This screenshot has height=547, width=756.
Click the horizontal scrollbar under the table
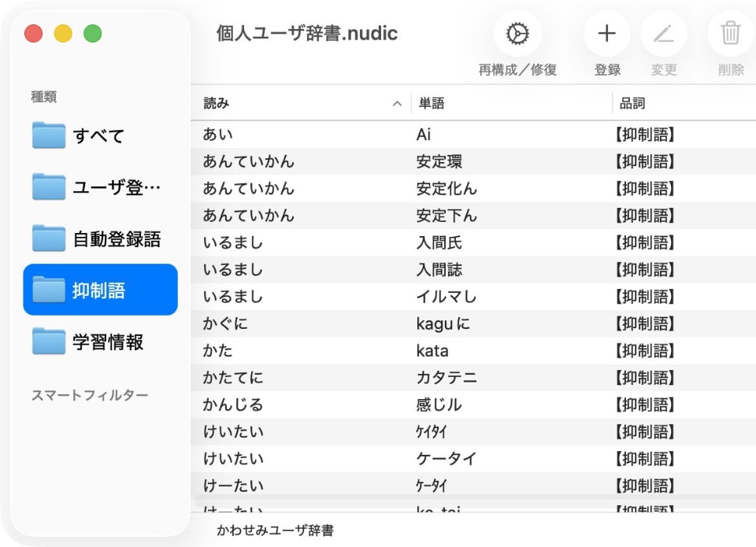tap(472, 501)
